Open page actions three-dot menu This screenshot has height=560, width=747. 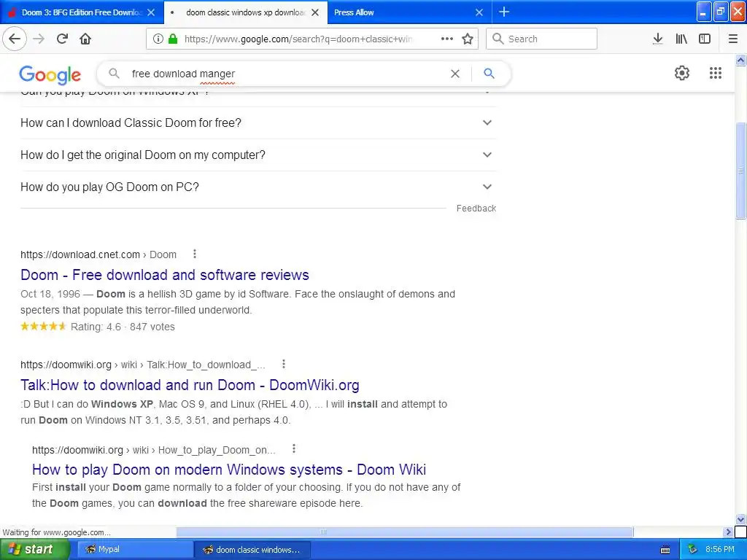(x=447, y=39)
